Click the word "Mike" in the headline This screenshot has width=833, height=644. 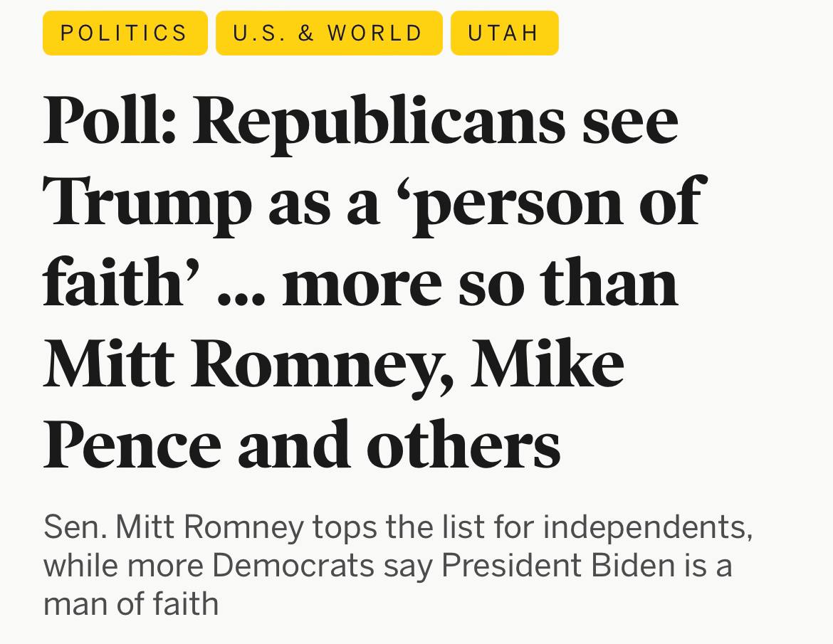[x=548, y=364]
